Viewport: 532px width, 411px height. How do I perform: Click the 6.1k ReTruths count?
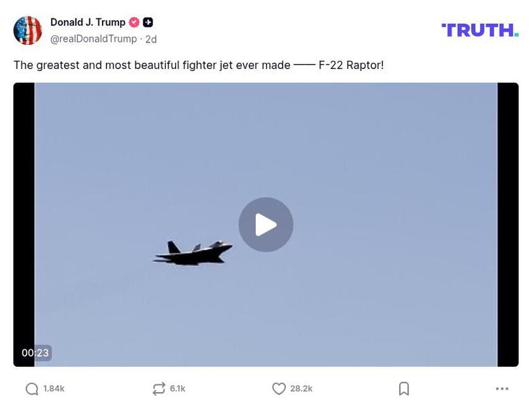177,388
